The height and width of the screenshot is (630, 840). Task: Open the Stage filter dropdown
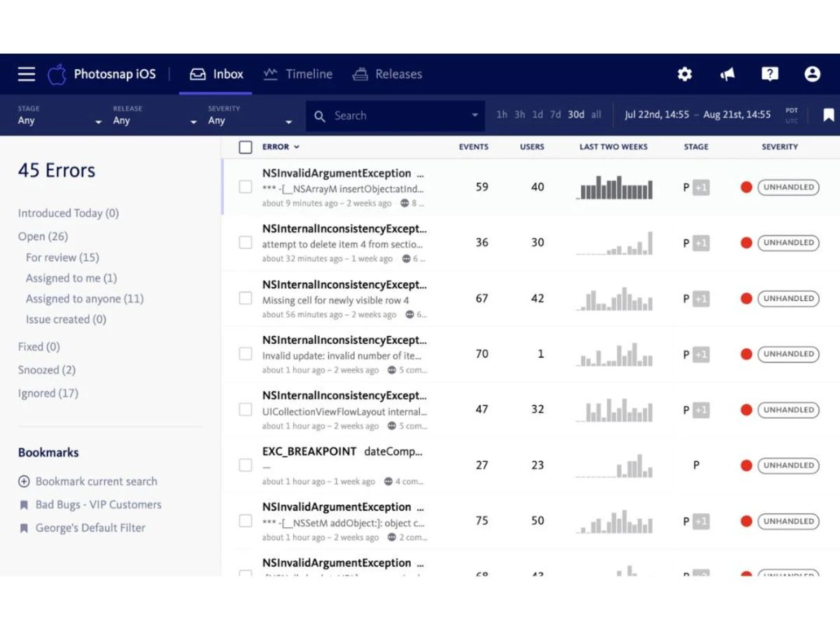pos(60,115)
